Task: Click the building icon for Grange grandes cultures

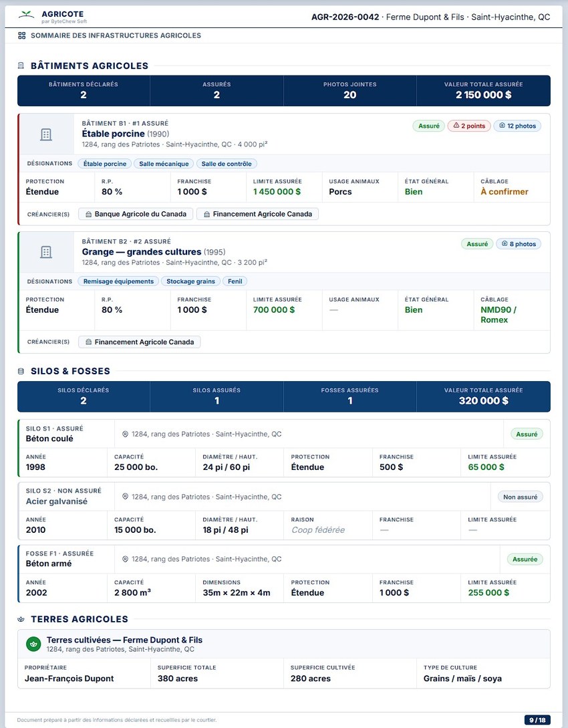Action: [46, 252]
